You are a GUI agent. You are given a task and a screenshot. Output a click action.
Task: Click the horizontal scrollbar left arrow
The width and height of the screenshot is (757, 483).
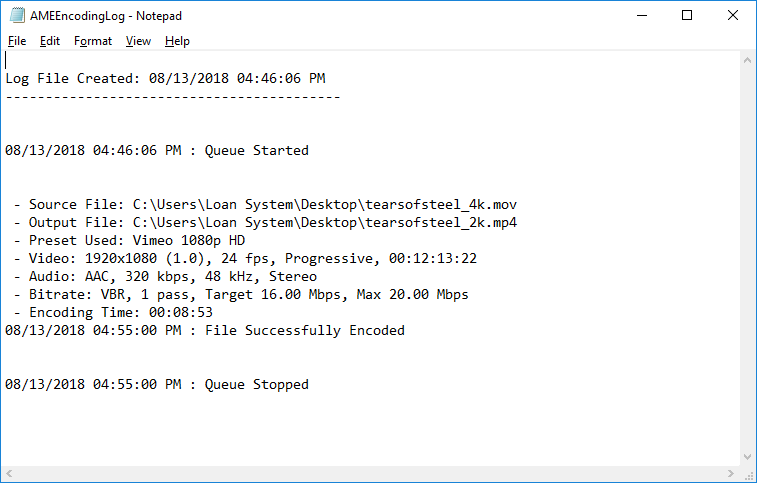[9, 473]
